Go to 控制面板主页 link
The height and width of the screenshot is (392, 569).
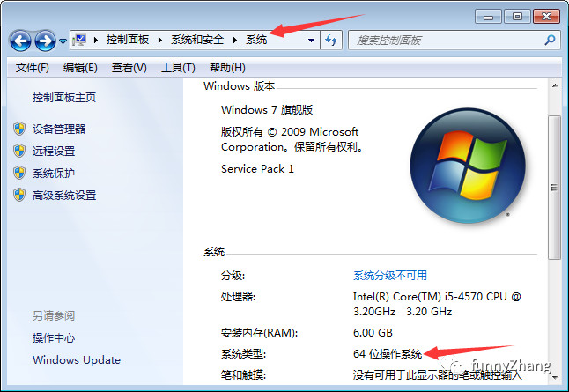[64, 97]
